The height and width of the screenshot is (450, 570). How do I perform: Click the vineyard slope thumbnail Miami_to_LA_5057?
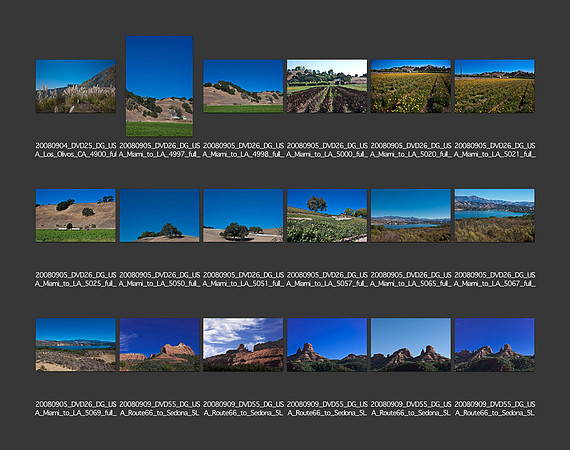coord(327,215)
